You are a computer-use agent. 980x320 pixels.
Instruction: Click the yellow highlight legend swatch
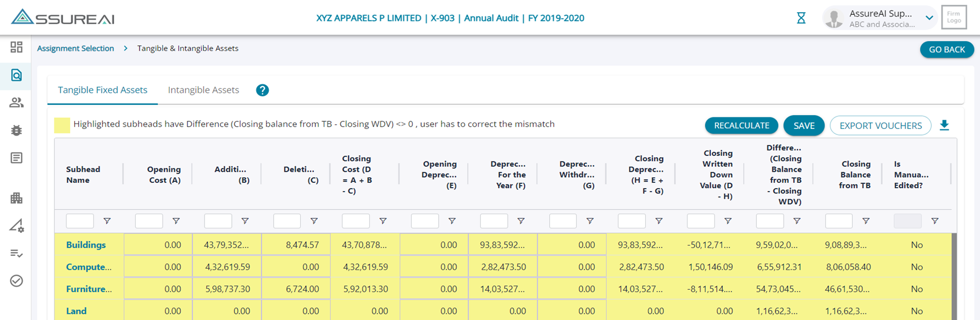(x=62, y=125)
